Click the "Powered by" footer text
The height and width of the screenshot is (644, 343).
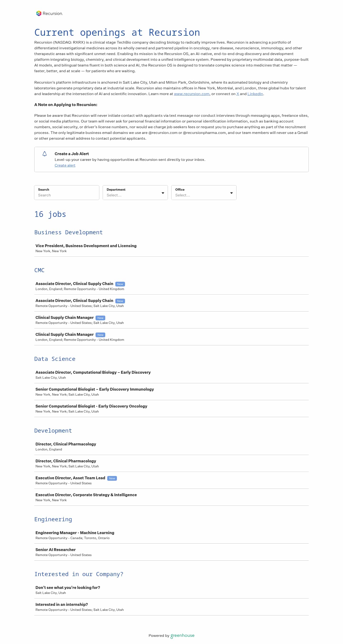[159, 635]
